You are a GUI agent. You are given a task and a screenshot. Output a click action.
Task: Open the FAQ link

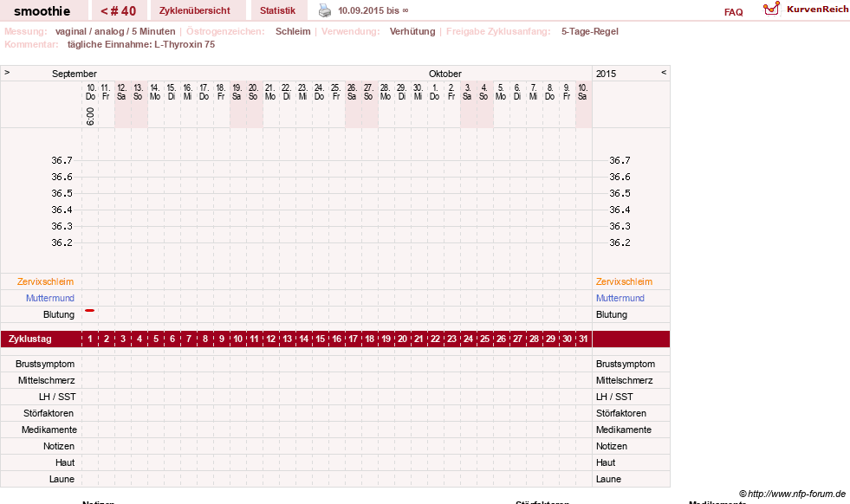(733, 12)
